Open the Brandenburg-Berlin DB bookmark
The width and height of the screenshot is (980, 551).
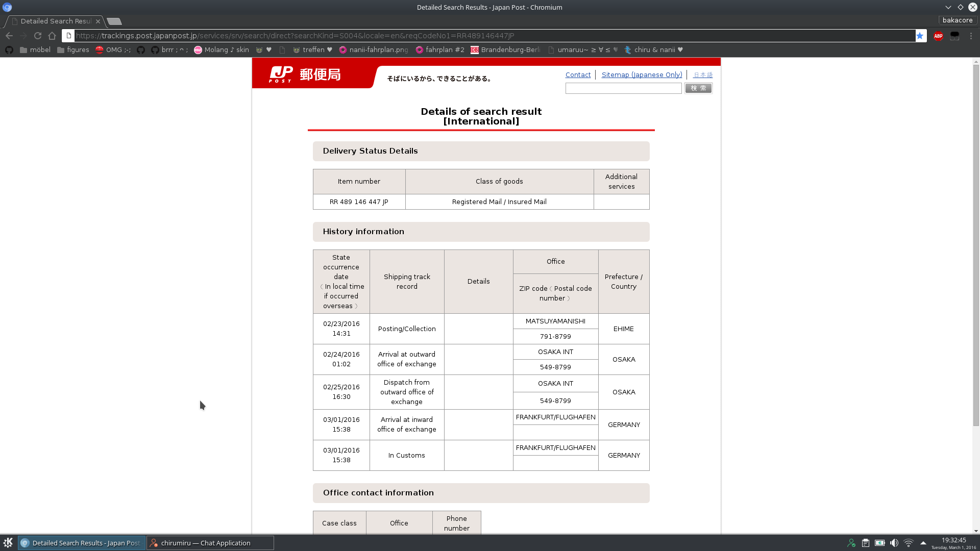pyautogui.click(x=505, y=50)
